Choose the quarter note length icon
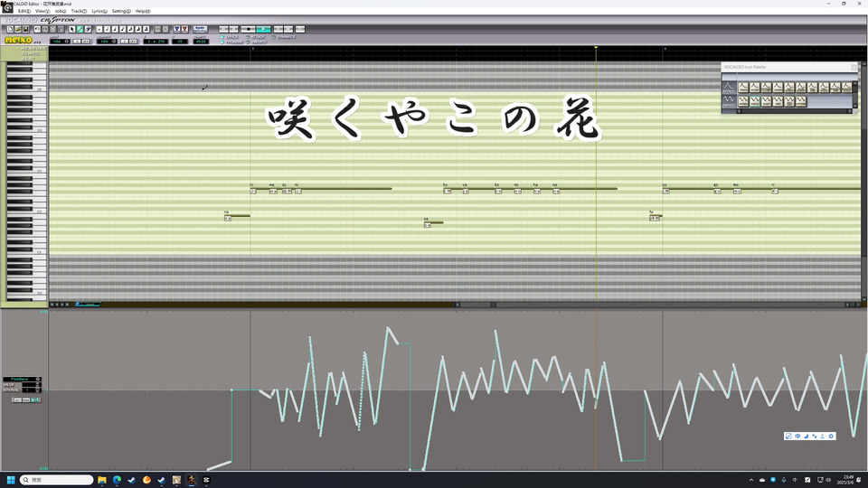 point(114,29)
